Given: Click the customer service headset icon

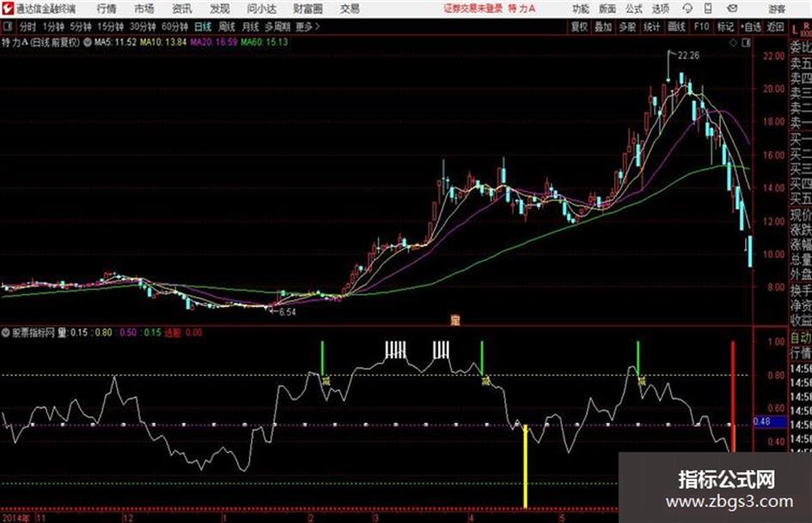Looking at the screenshot, I should [687, 9].
